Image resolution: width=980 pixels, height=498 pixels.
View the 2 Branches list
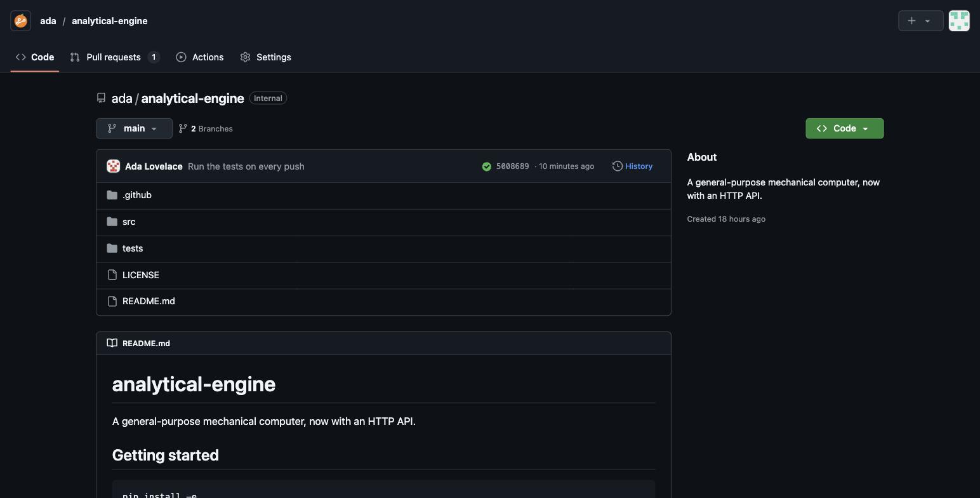coord(206,128)
